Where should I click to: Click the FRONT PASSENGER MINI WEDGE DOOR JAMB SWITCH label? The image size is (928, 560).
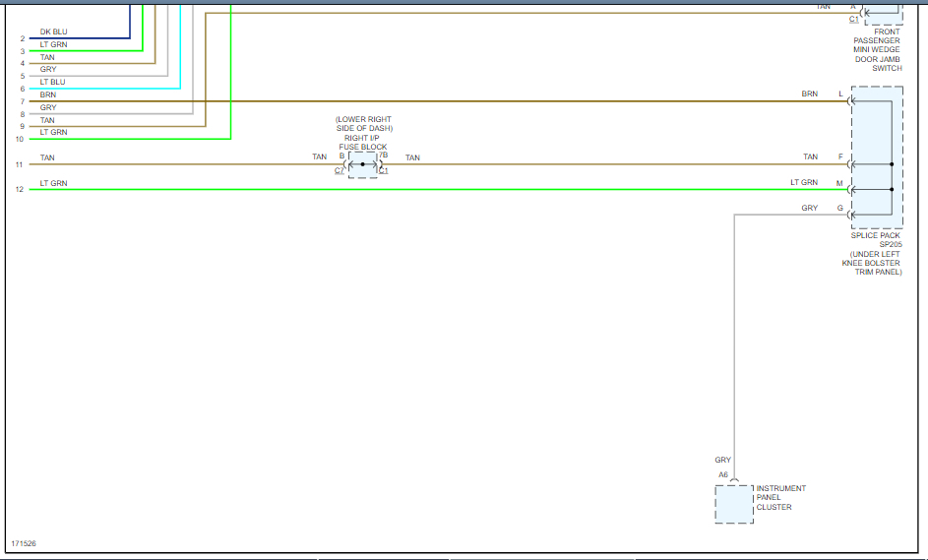[x=878, y=50]
